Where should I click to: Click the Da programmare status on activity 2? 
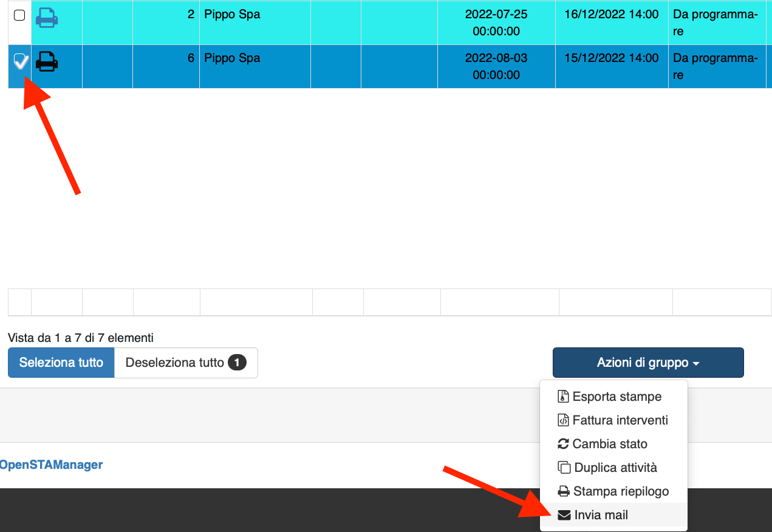[x=714, y=22]
